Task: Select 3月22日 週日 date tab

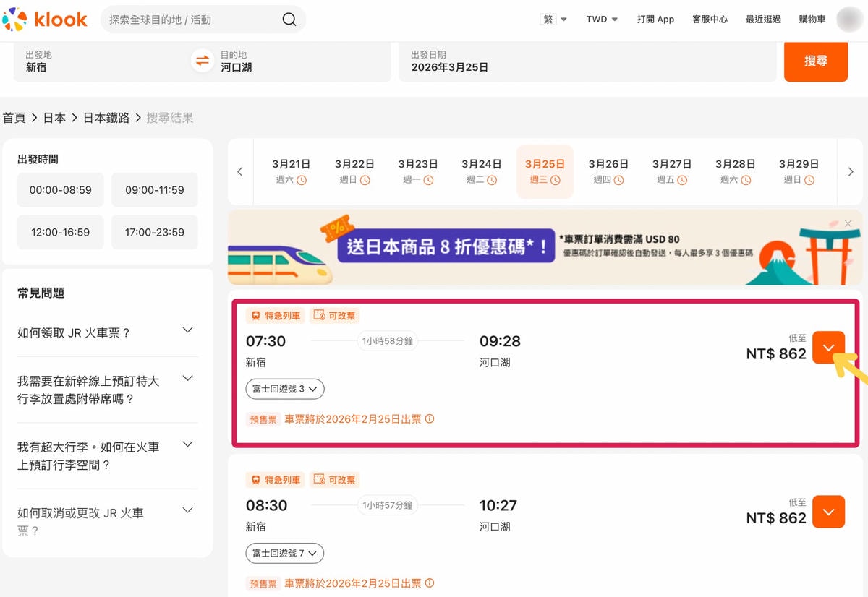Action: [354, 172]
